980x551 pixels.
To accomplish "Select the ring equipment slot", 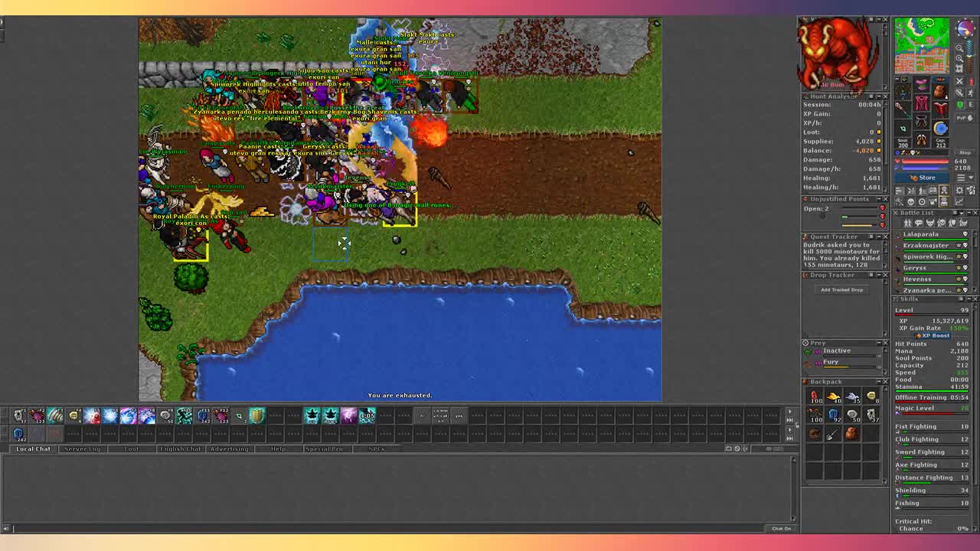I will [x=903, y=129].
